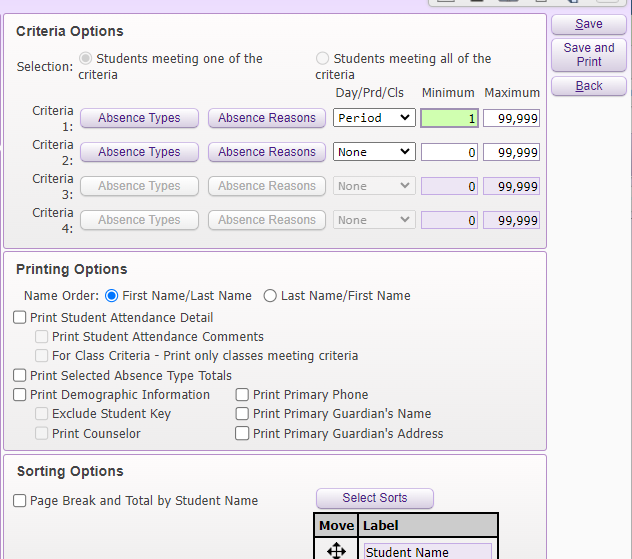Click the Criteria 2 Maximum field
Screen dimensions: 632x559
pyautogui.click(x=511, y=152)
